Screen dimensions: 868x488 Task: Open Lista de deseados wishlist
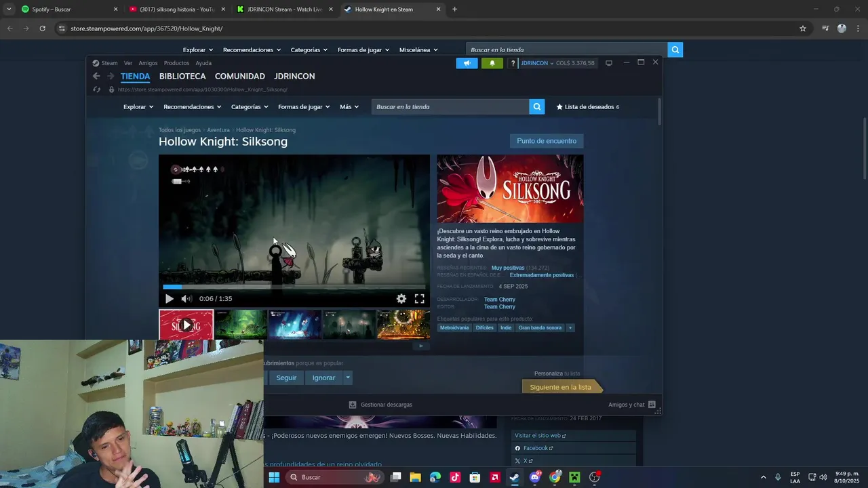coord(587,106)
